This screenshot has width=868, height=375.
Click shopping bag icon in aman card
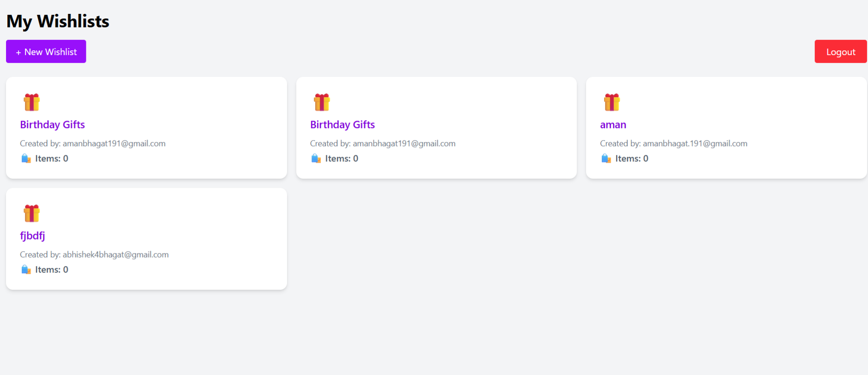(x=606, y=159)
